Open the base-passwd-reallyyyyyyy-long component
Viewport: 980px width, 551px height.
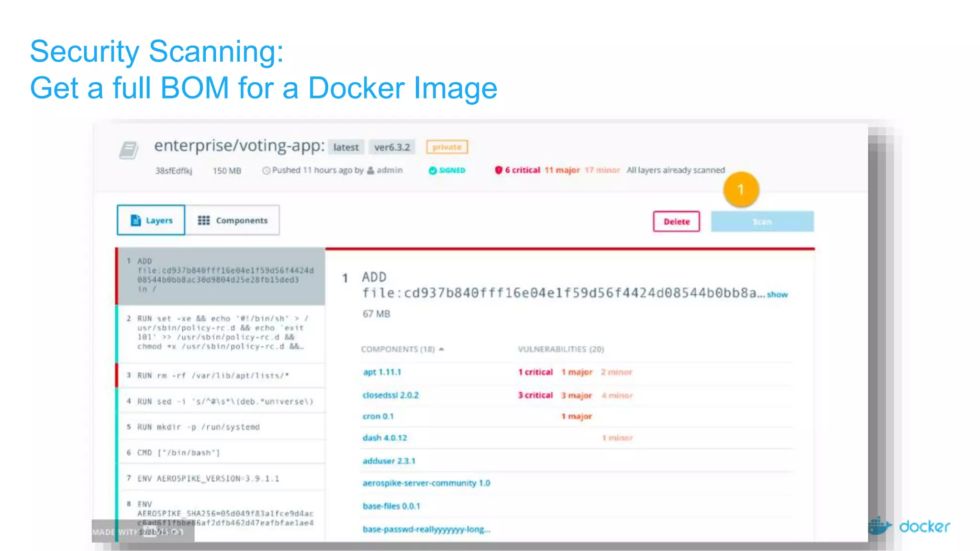426,529
